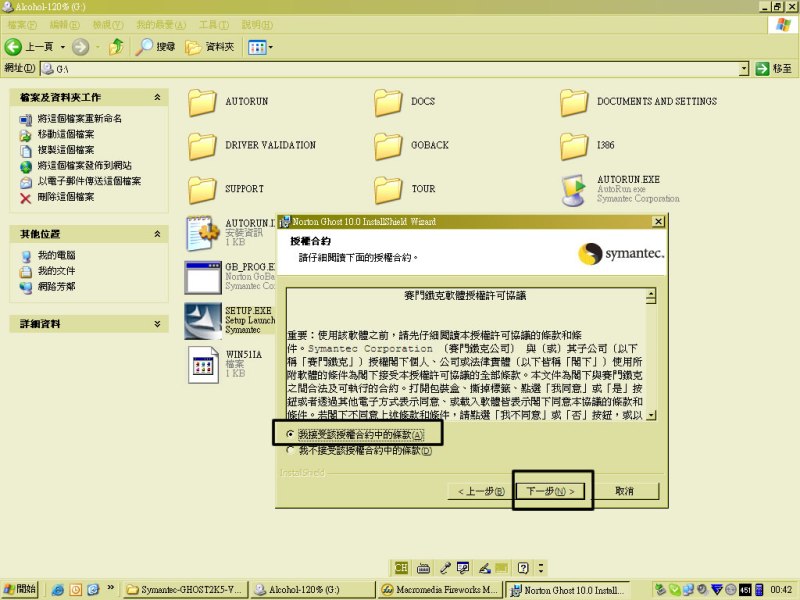This screenshot has height=600, width=800.
Task: Open the 檢視(V) menu
Action: [108, 24]
